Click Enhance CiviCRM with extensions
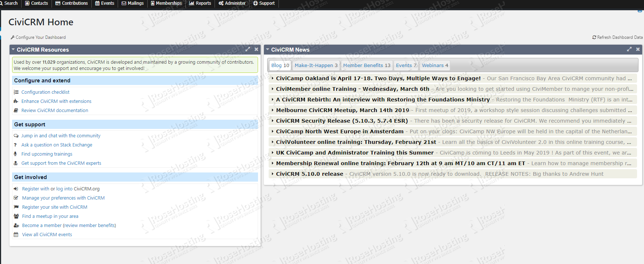The image size is (644, 264). [56, 101]
